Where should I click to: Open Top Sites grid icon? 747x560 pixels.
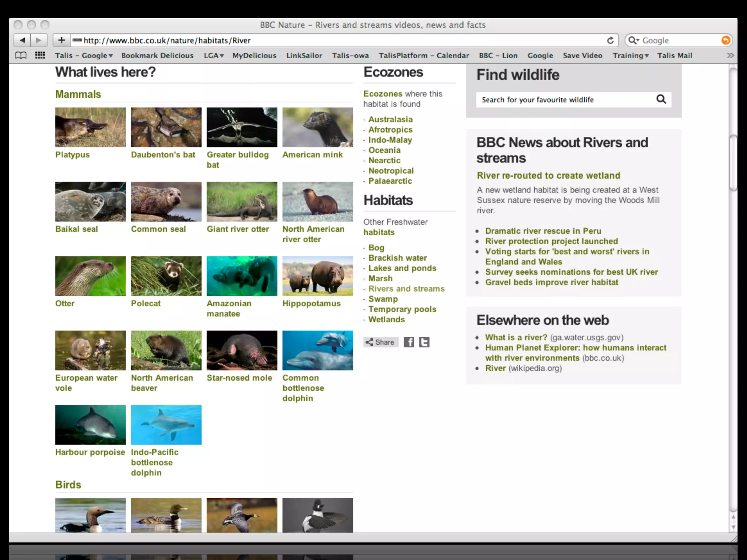(x=40, y=55)
